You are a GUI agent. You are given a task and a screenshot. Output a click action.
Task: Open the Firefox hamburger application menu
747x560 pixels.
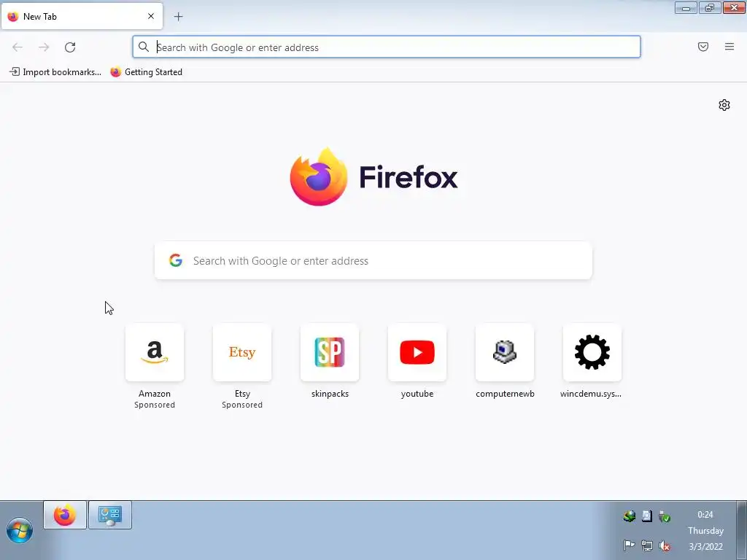(729, 47)
